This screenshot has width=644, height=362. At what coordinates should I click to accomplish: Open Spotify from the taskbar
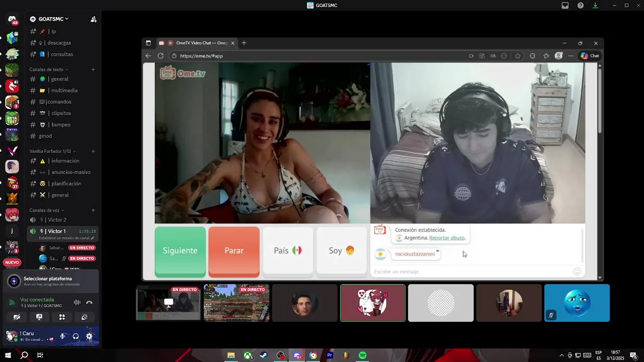point(362,355)
